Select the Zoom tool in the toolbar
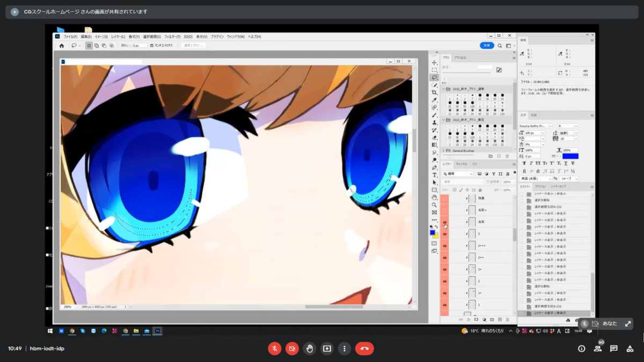644x362 pixels. [434, 205]
